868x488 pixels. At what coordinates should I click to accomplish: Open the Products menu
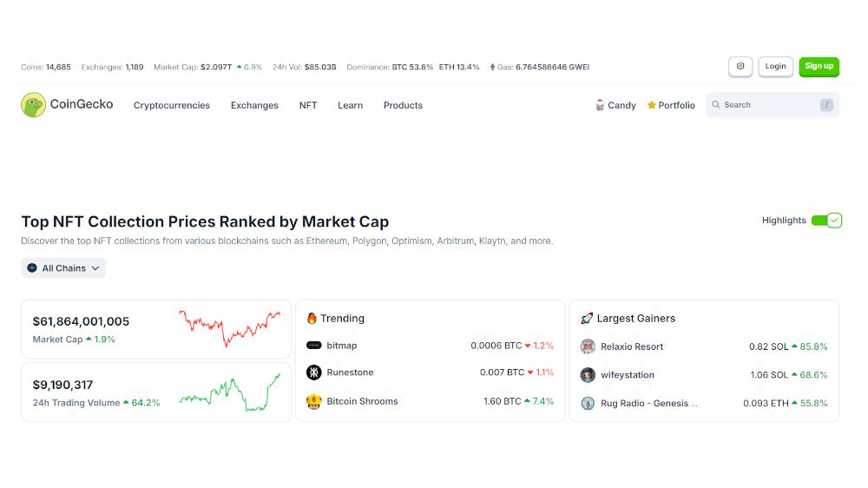click(x=403, y=105)
